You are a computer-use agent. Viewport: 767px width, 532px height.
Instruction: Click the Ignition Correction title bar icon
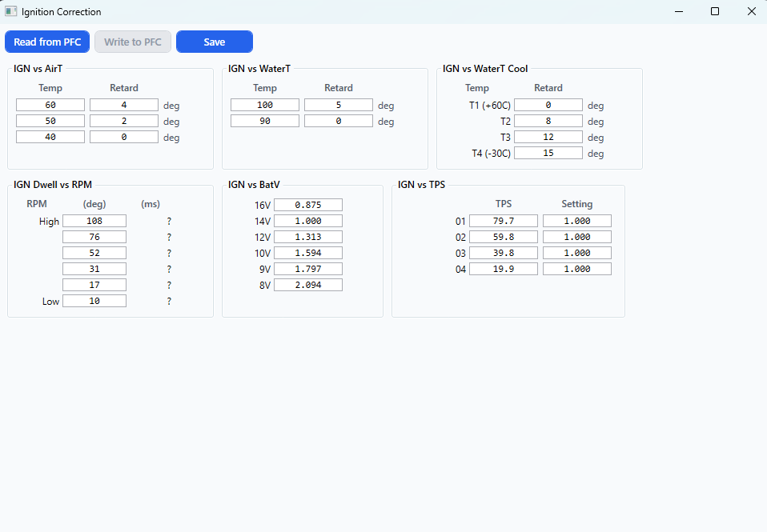[10, 11]
